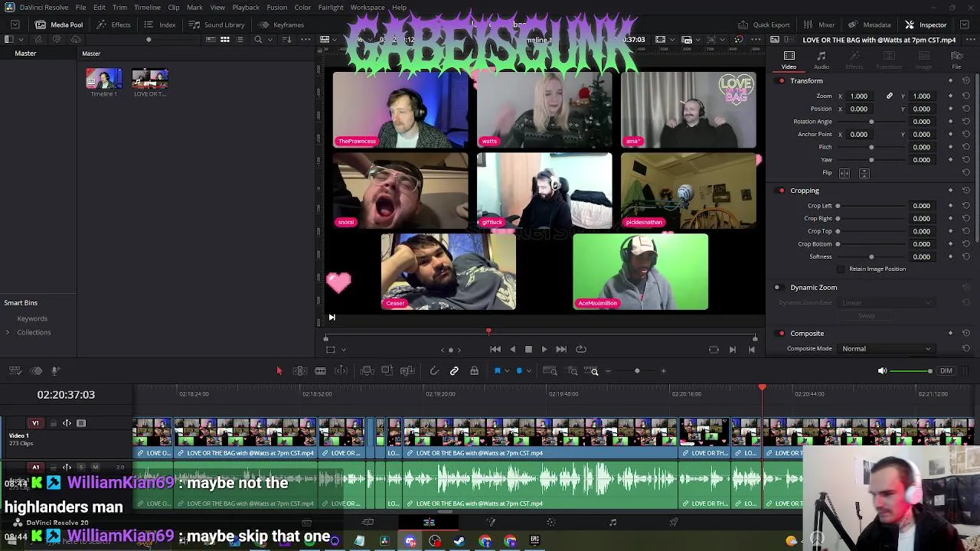The height and width of the screenshot is (551, 980).
Task: Toggle timeline snapping magnet icon
Action: coord(434,371)
